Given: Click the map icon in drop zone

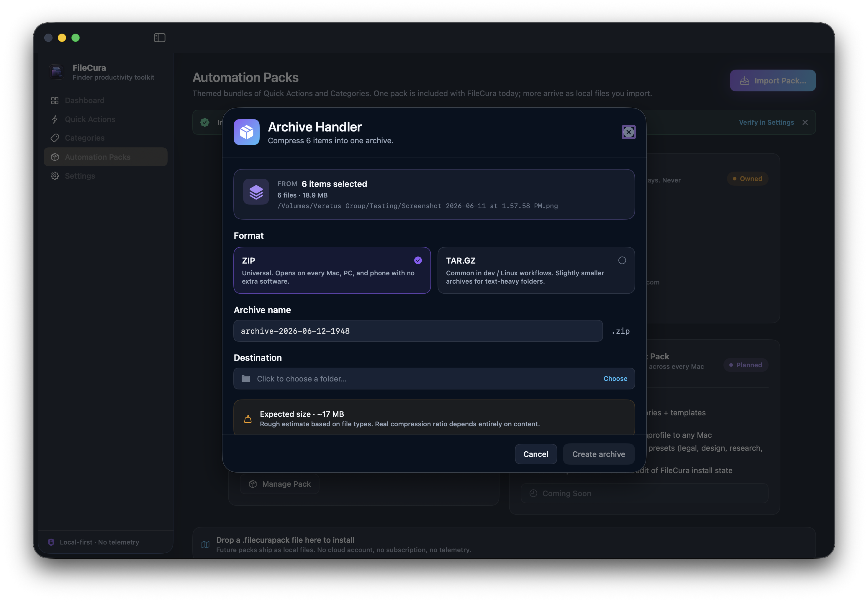Looking at the screenshot, I should click(x=205, y=545).
